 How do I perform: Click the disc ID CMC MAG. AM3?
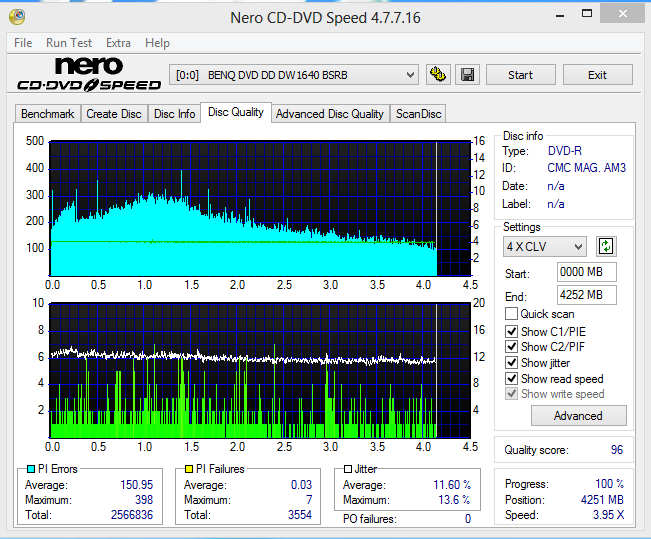[587, 168]
